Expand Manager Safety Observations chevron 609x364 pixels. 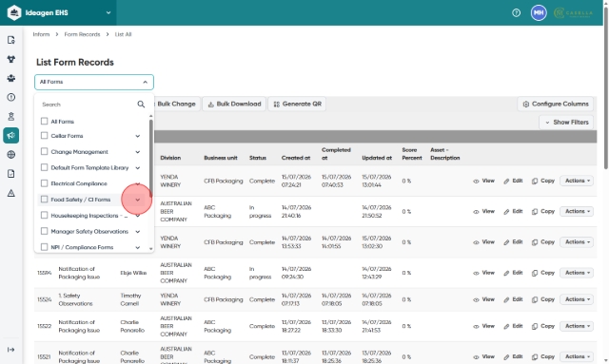pyautogui.click(x=137, y=232)
